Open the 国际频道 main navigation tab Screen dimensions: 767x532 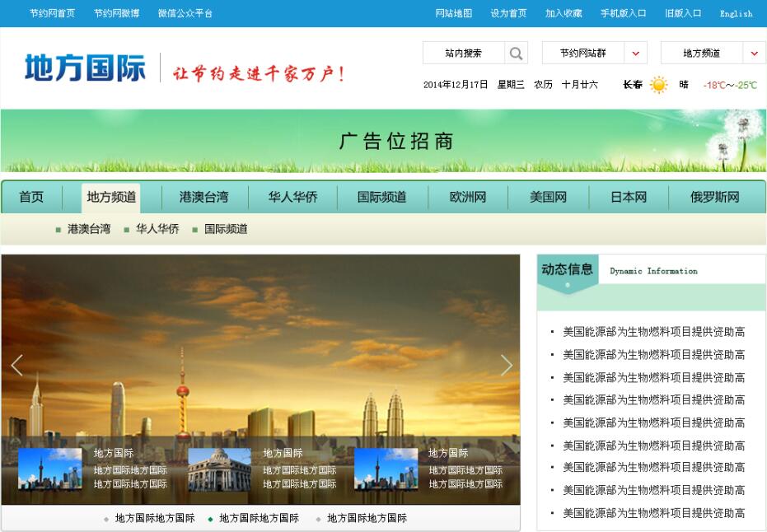pyautogui.click(x=382, y=197)
